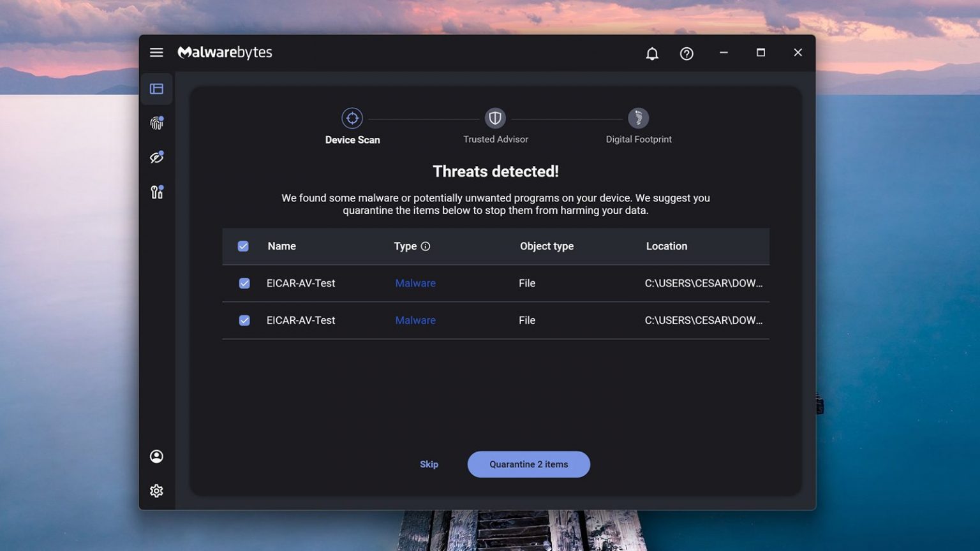Screen dimensions: 980x551
Task: Open the tools icon in the sidebar
Action: [x=156, y=192]
